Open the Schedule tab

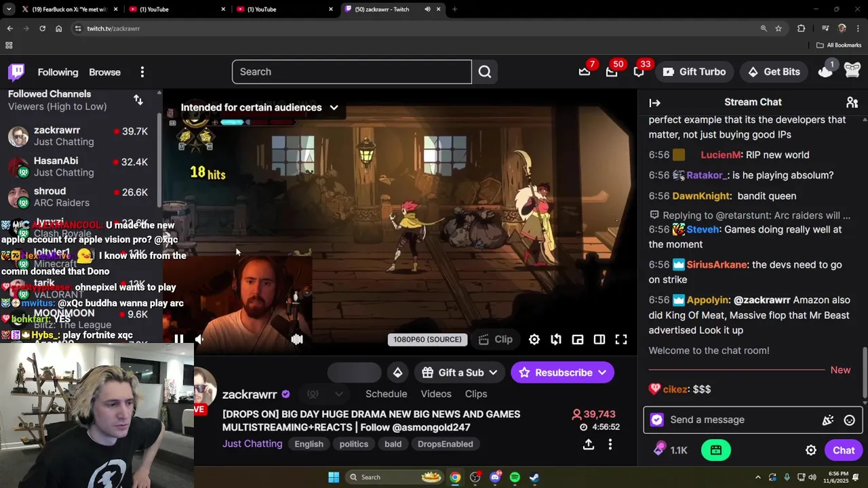point(386,394)
